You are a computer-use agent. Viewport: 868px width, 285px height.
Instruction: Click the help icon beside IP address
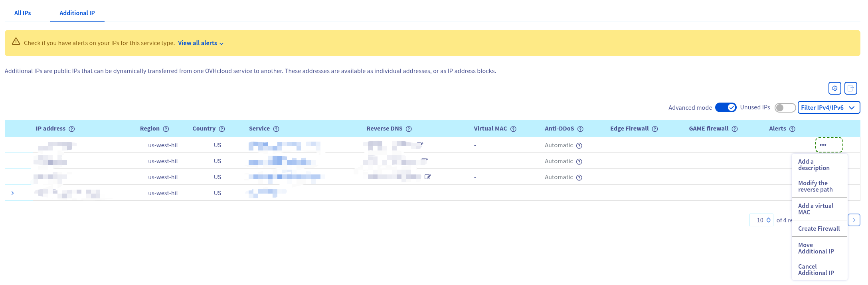pyautogui.click(x=72, y=129)
